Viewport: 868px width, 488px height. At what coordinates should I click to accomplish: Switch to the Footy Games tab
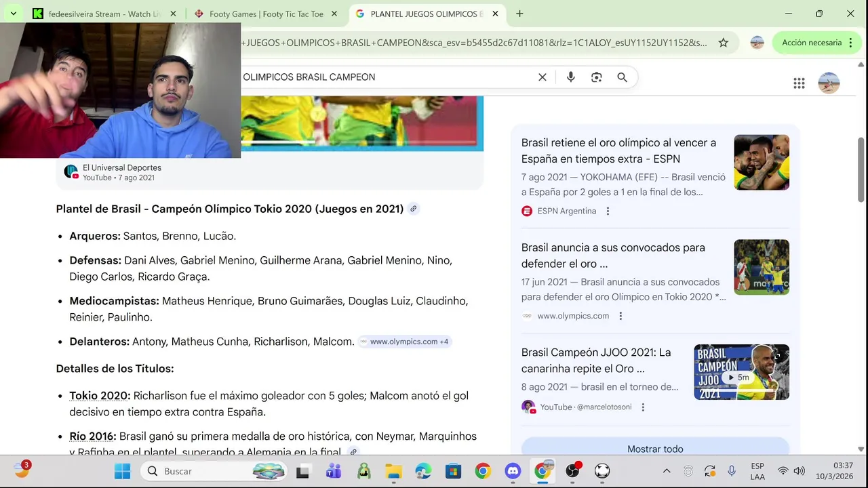(264, 14)
